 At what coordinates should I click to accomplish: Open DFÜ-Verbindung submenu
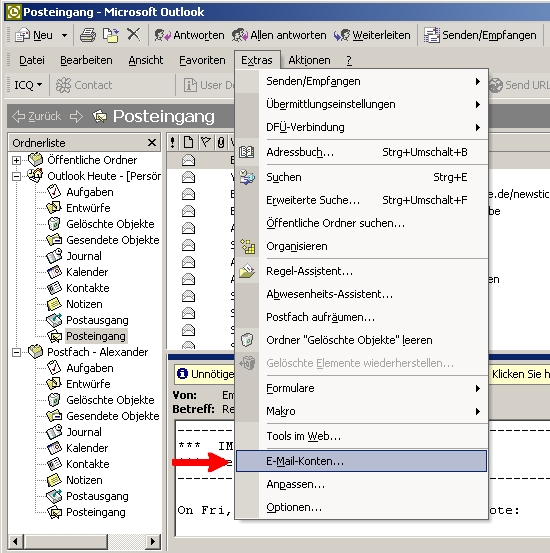pos(362,127)
